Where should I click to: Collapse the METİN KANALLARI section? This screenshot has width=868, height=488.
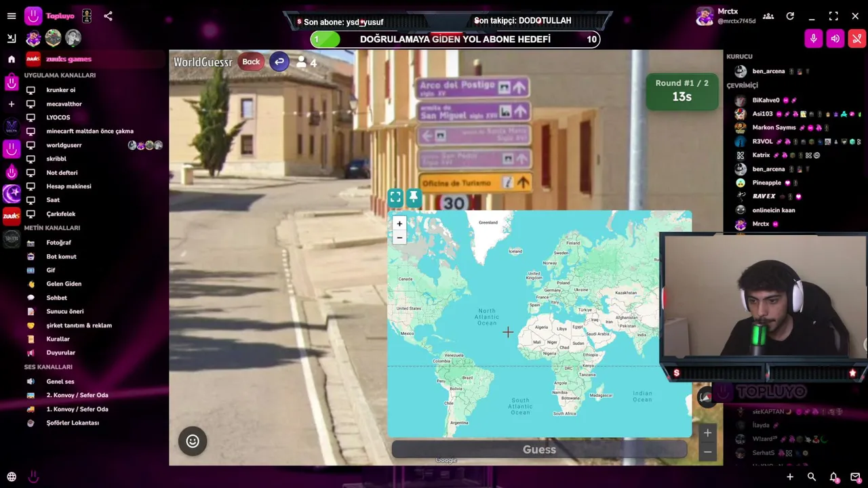[x=52, y=228]
